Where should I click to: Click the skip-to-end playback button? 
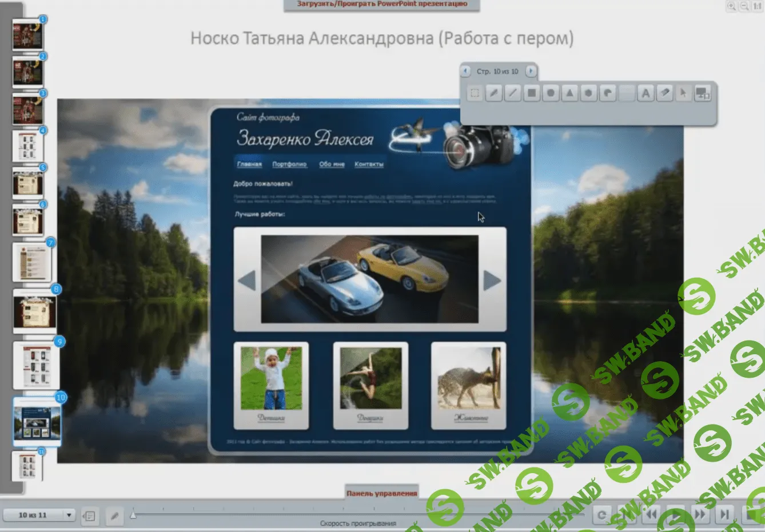(724, 514)
